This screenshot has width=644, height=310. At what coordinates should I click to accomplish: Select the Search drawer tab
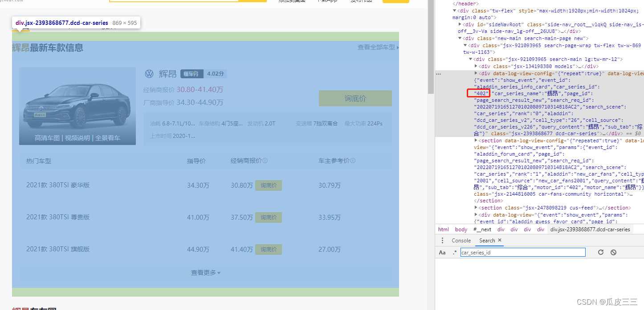click(487, 240)
